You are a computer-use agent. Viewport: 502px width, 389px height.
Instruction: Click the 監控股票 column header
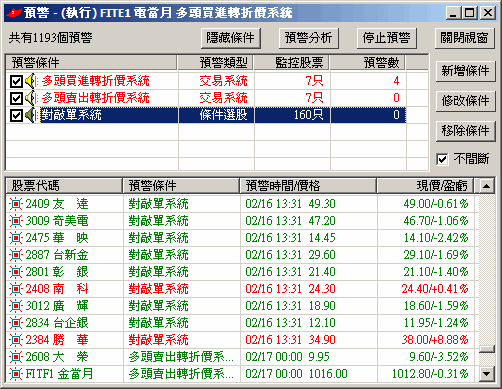point(292,62)
